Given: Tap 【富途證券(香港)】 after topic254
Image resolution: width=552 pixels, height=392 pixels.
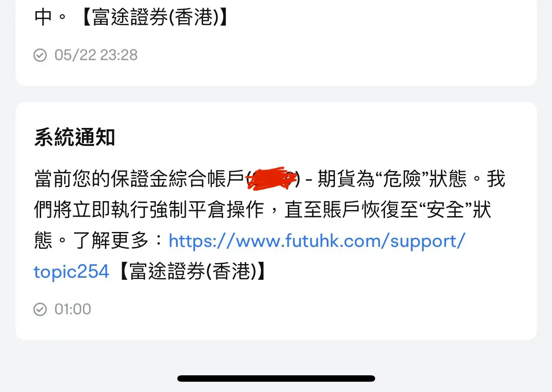Looking at the screenshot, I should [191, 272].
